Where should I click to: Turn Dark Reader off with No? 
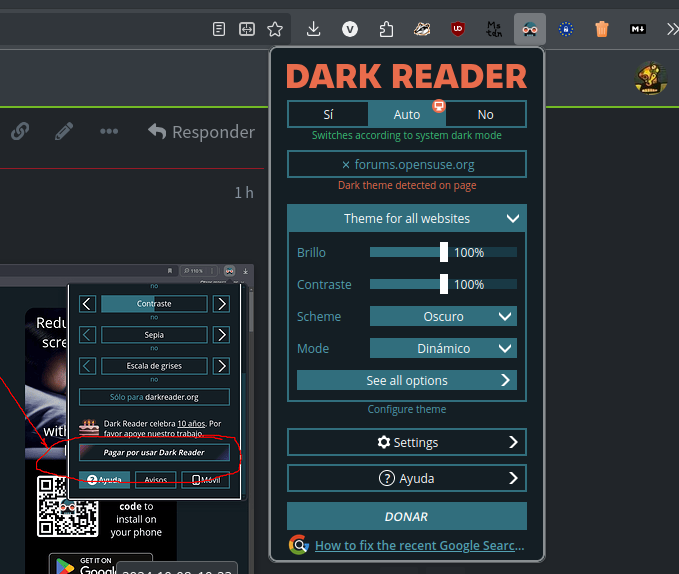tap(485, 114)
